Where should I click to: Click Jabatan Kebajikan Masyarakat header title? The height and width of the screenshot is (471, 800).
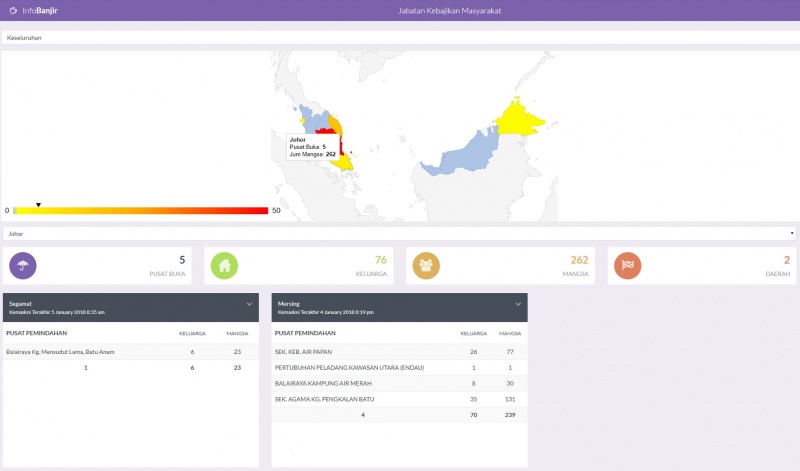coord(449,10)
